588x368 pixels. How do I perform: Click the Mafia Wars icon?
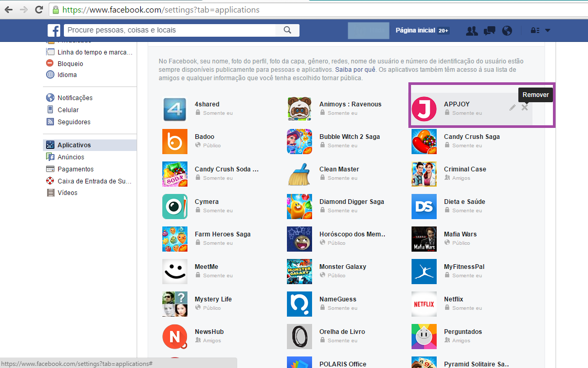coord(424,239)
